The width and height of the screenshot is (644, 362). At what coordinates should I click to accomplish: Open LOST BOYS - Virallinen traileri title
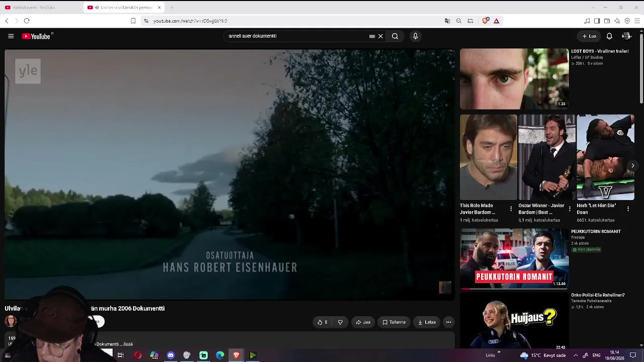600,51
